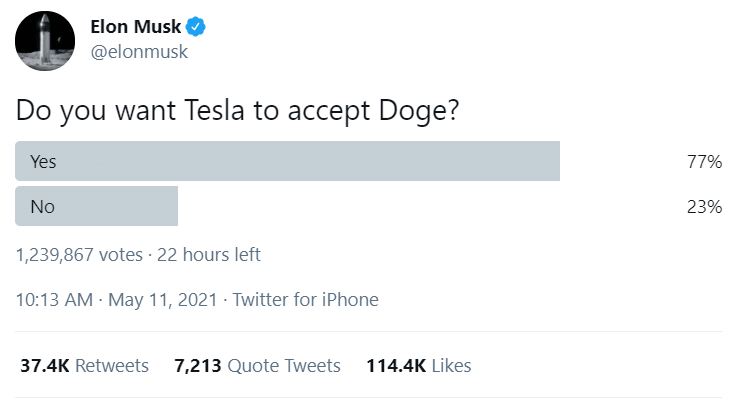Image resolution: width=738 pixels, height=400 pixels.
Task: Click the 77% result for Yes
Action: pos(704,162)
